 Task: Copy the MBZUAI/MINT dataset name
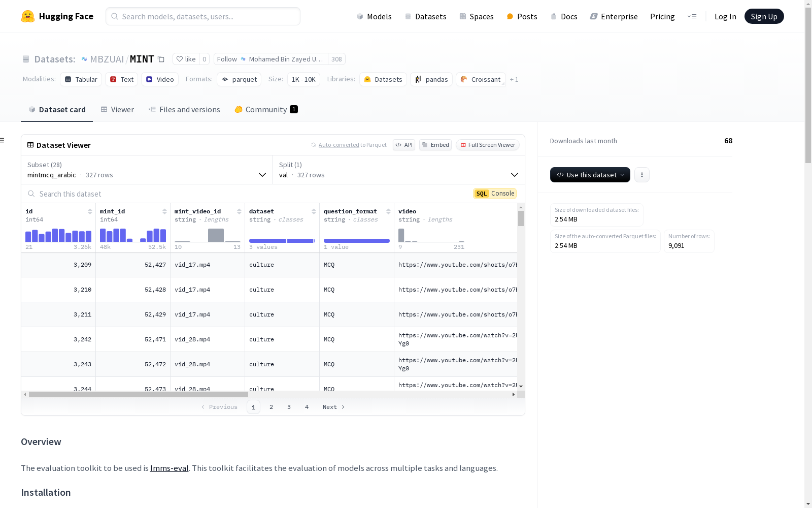pyautogui.click(x=161, y=59)
